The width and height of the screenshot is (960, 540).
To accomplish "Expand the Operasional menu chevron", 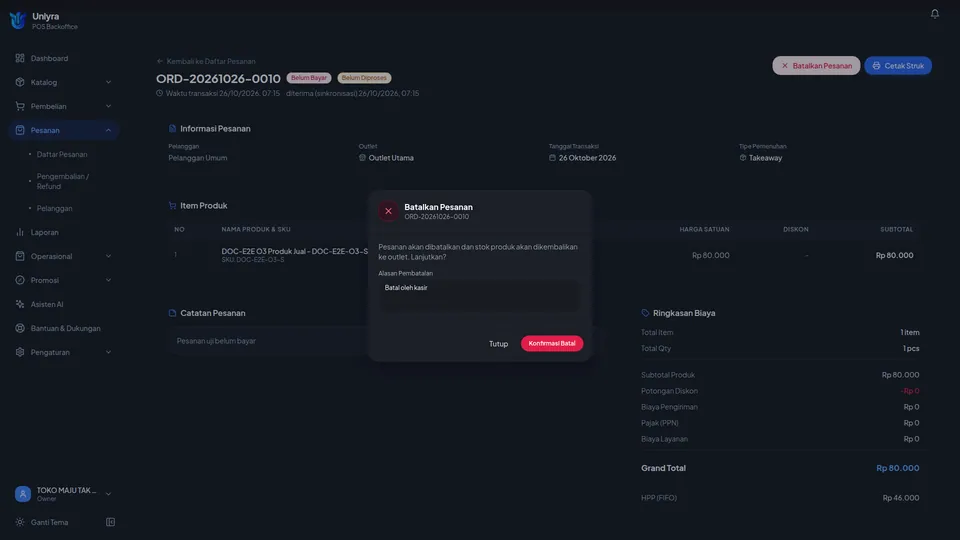I will pos(108,256).
